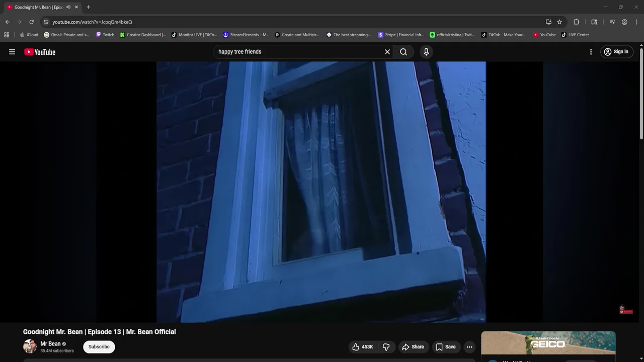This screenshot has width=644, height=362.
Task: Open Chrome three-dot menu
Action: pos(636,22)
